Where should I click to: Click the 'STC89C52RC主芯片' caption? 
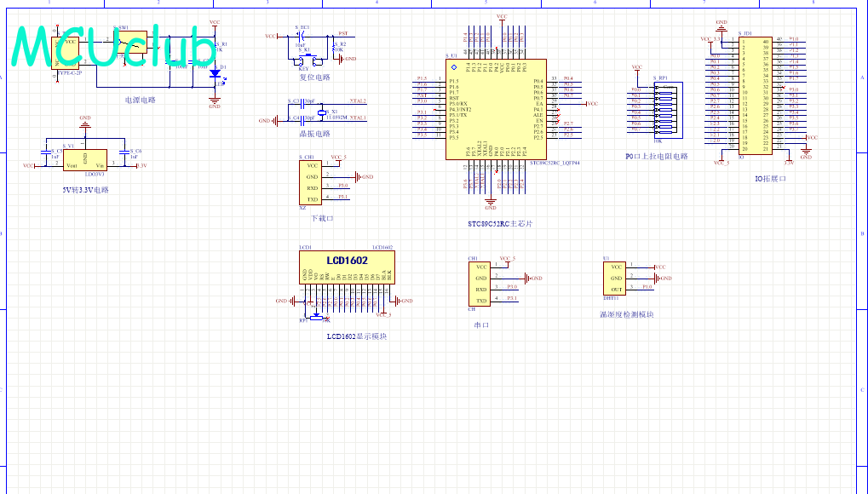tap(500, 224)
